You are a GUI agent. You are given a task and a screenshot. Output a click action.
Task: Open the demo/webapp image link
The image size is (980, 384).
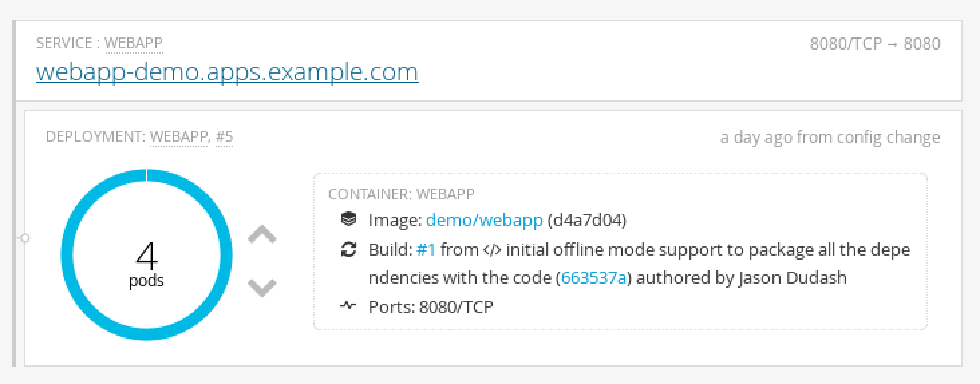484,220
